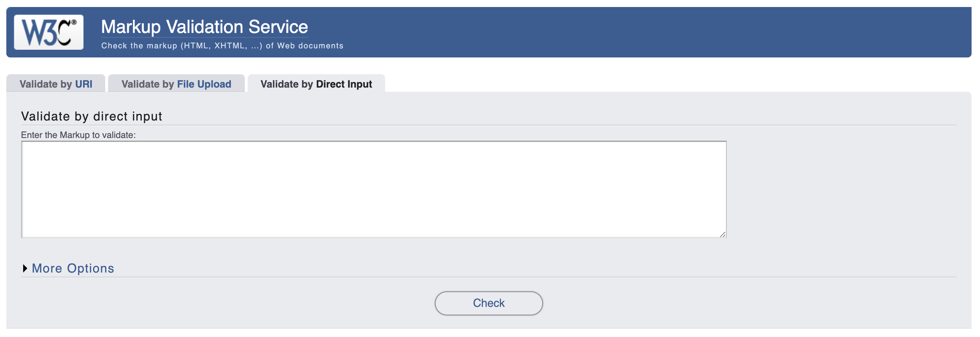Click the 'Enter the Markup to validate' label
Screen dimensions: 980x337
pos(78,135)
